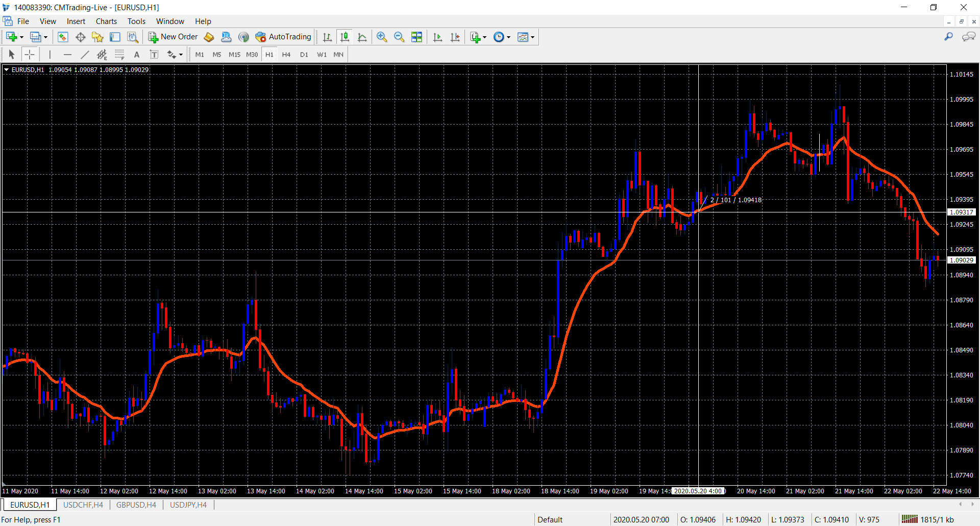Screen dimensions: 980x526
Task: Click the New Order button
Action: (173, 37)
